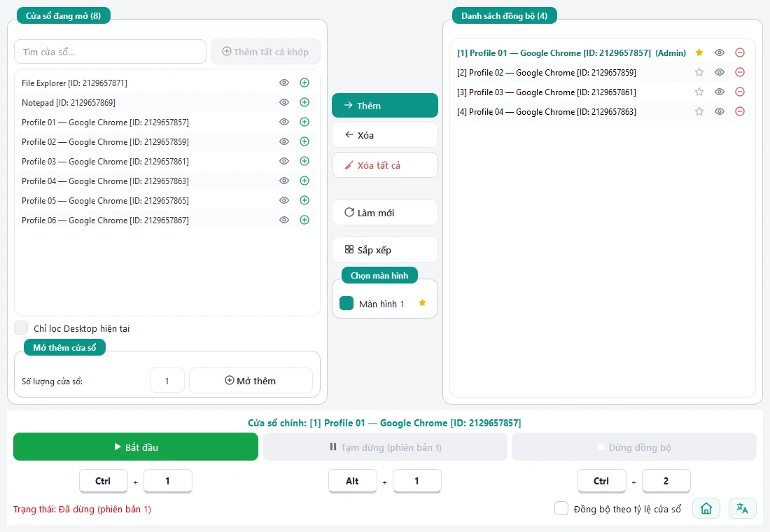The height and width of the screenshot is (532, 770).
Task: Click the Alt hotkey box
Action: tap(353, 481)
